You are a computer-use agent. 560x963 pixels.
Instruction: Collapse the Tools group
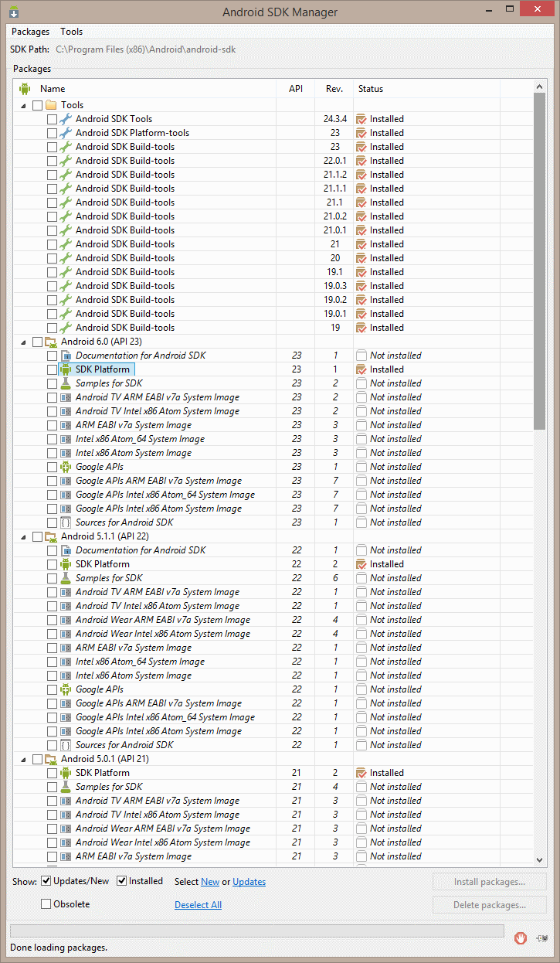tap(23, 105)
